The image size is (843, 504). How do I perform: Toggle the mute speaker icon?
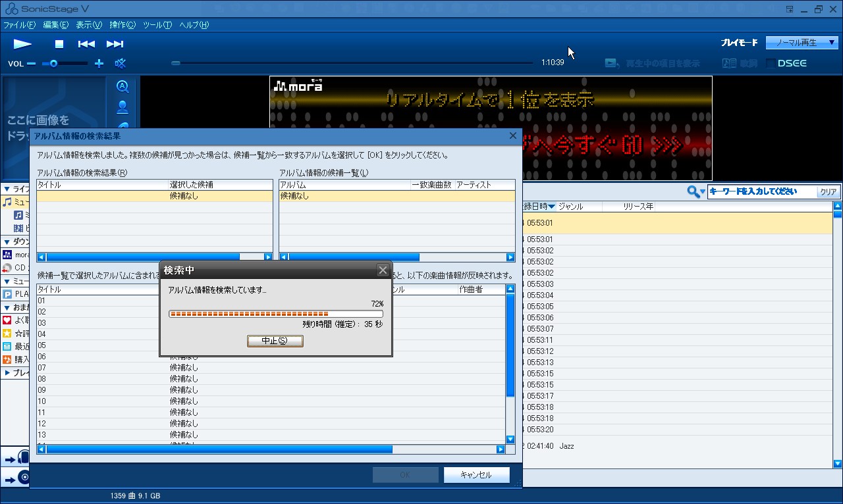pos(121,64)
